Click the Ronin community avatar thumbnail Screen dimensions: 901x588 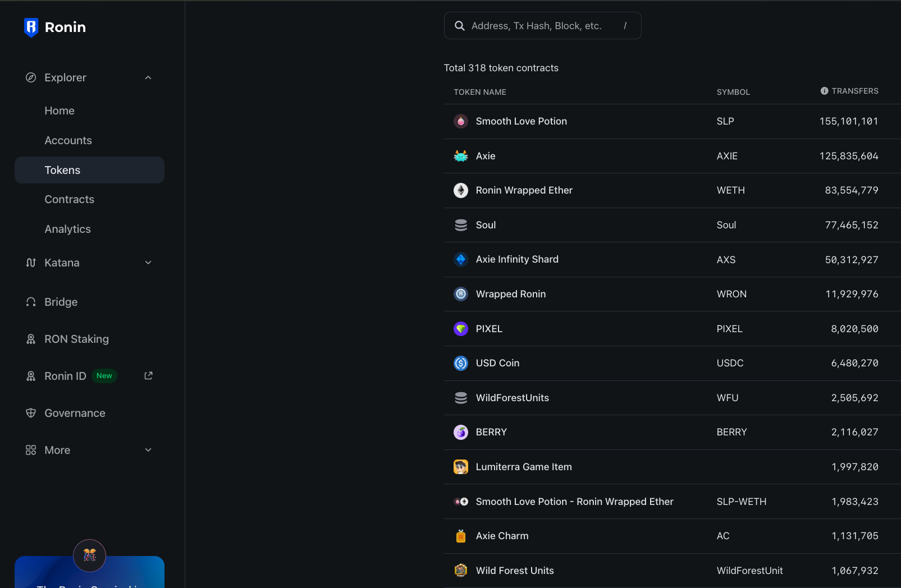click(89, 555)
